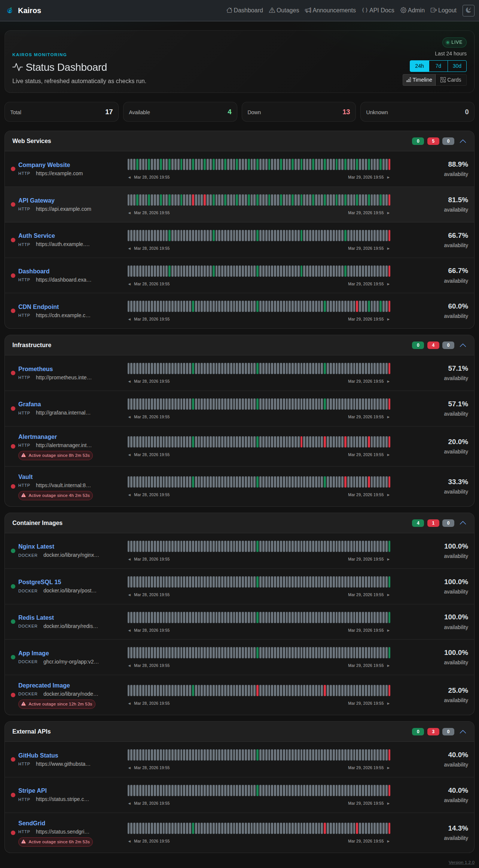Screen dimensions: 479x868
Task: Select the Timeline view mode
Action: [x=419, y=80]
